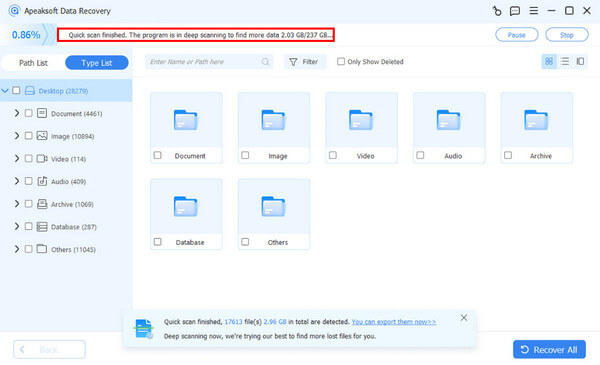
Task: Tick the Image folder card checkbox
Action: click(245, 155)
